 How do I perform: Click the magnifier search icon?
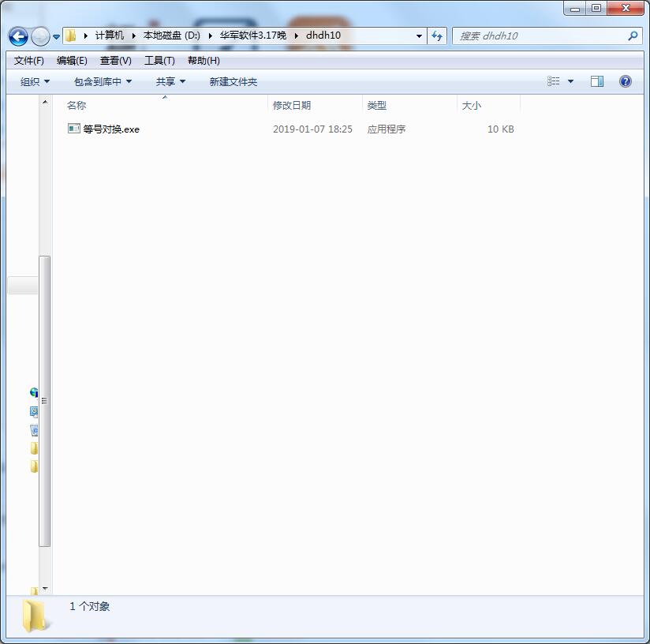pos(633,36)
